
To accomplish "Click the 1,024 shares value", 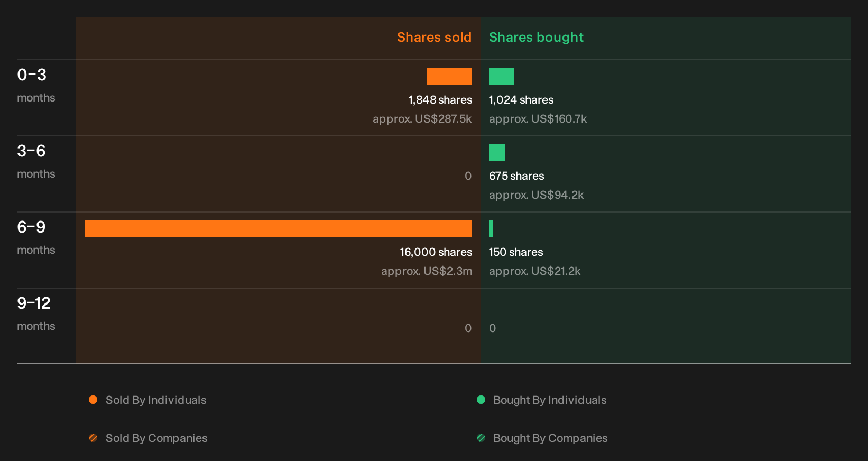I will coord(521,100).
